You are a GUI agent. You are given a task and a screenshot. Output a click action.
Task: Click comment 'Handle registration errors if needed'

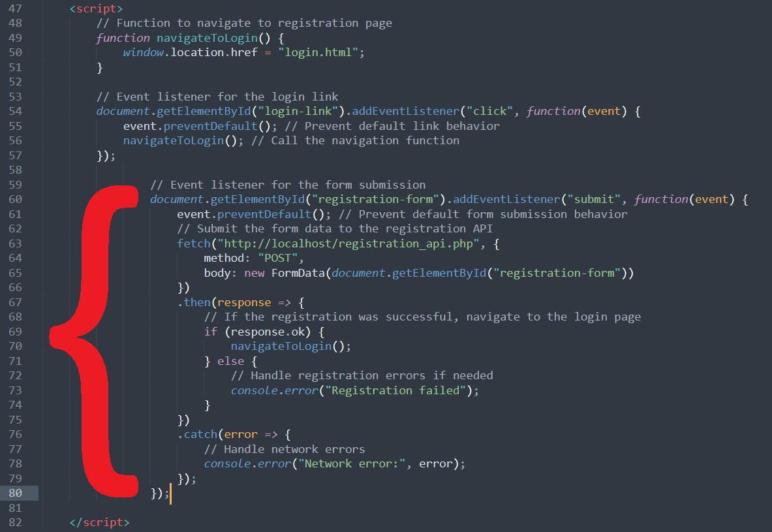coord(362,375)
